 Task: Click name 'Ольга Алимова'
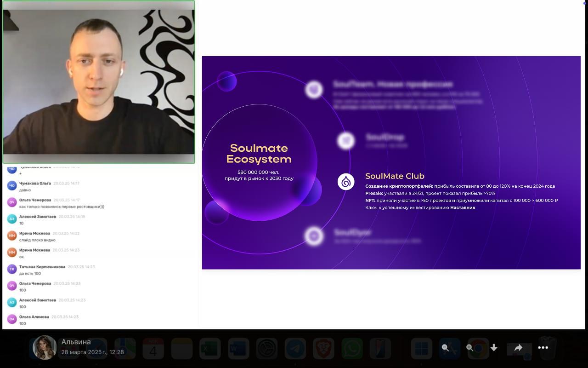click(x=34, y=316)
